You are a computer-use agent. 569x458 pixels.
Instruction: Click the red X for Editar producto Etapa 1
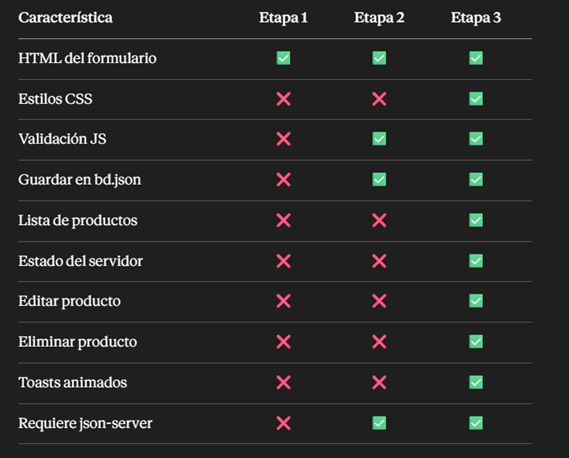tap(283, 301)
